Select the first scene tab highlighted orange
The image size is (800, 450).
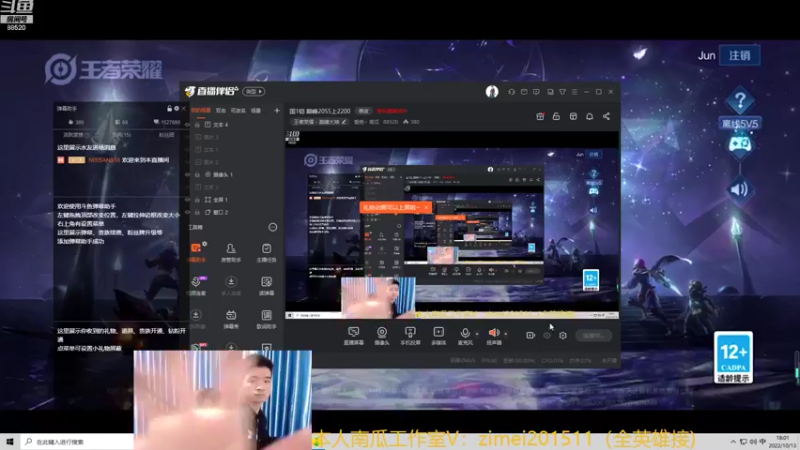click(201, 110)
